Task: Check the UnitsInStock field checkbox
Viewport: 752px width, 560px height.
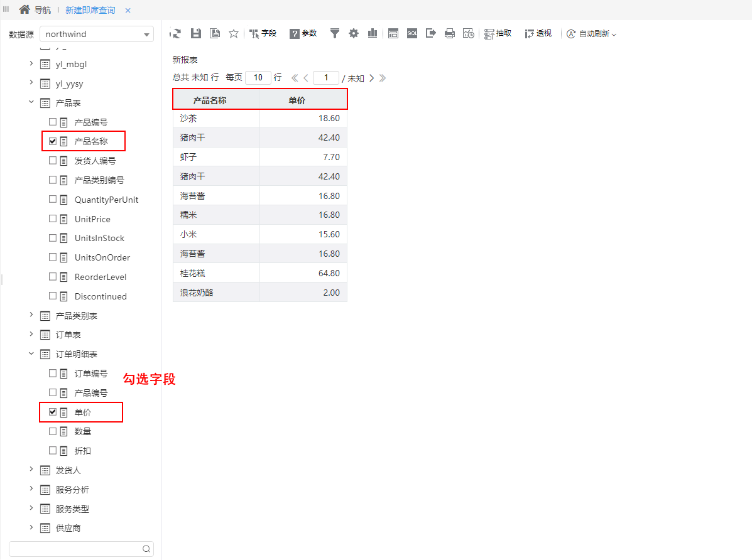Action: pyautogui.click(x=53, y=238)
